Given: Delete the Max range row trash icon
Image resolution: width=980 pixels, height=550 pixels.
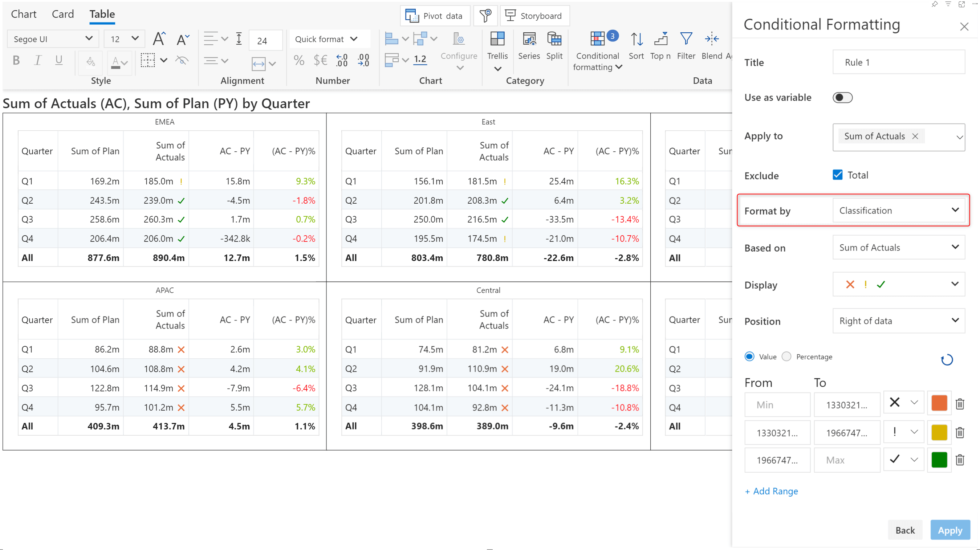Looking at the screenshot, I should (960, 460).
